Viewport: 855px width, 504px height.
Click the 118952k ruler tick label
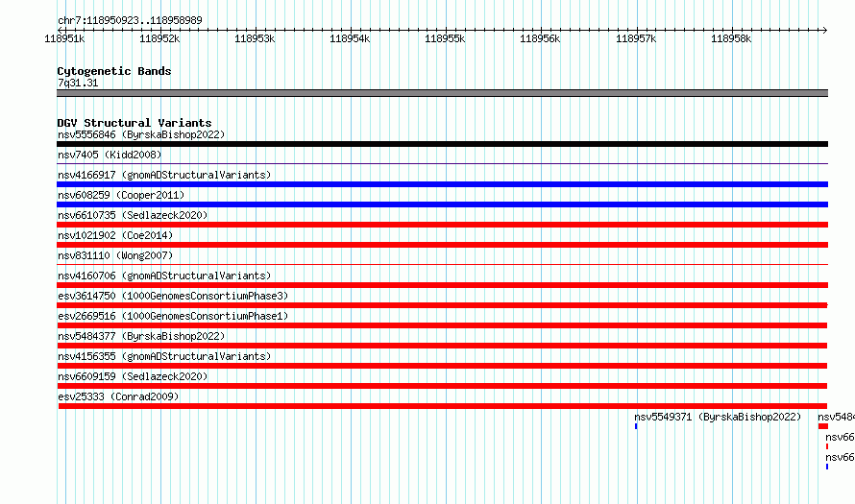click(159, 38)
